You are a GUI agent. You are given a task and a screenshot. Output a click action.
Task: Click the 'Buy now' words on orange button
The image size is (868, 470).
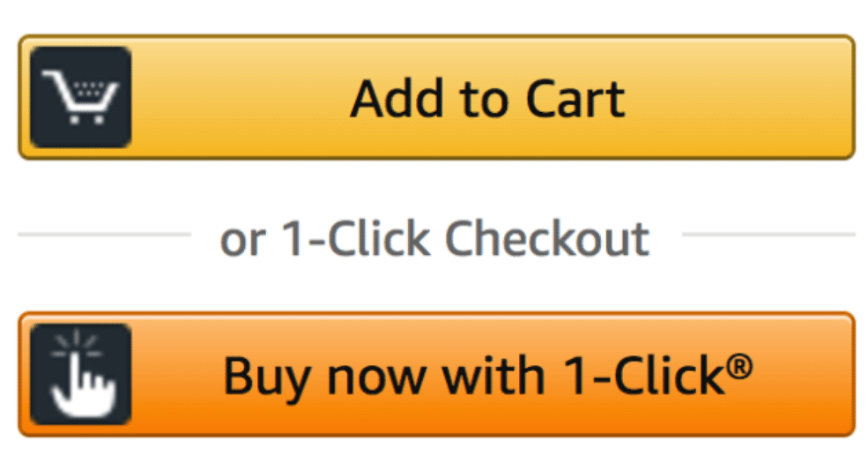point(325,377)
